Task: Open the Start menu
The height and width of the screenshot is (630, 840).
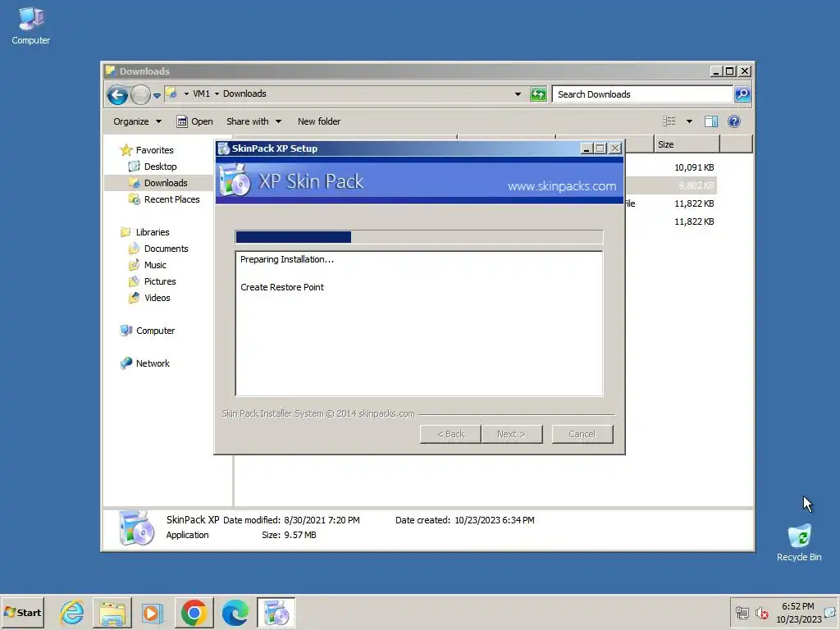Action: [x=22, y=612]
